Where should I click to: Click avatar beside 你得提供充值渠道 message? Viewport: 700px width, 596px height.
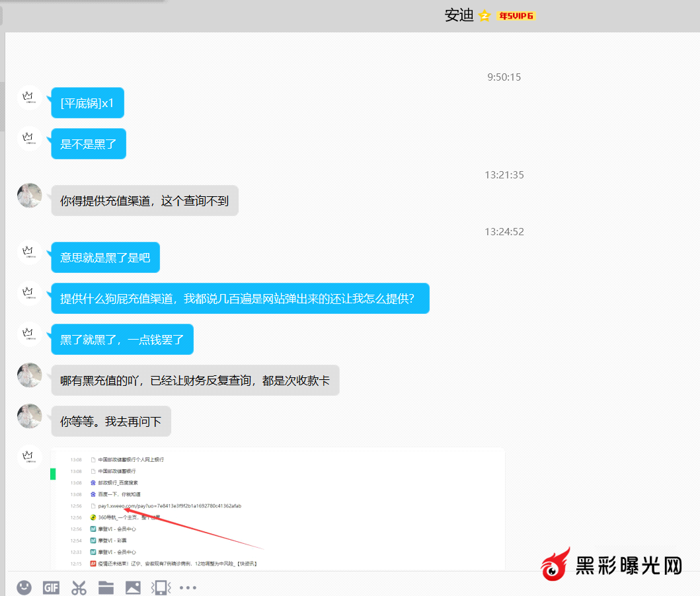coord(29,196)
